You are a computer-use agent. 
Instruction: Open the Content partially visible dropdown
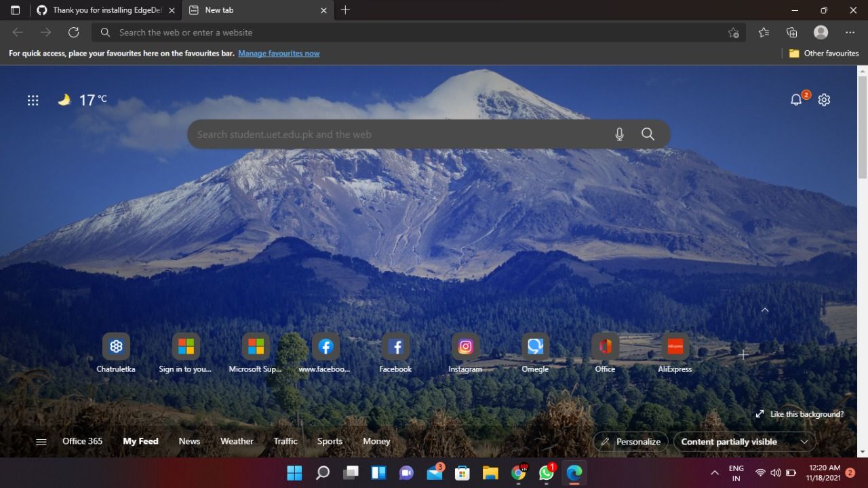[744, 441]
